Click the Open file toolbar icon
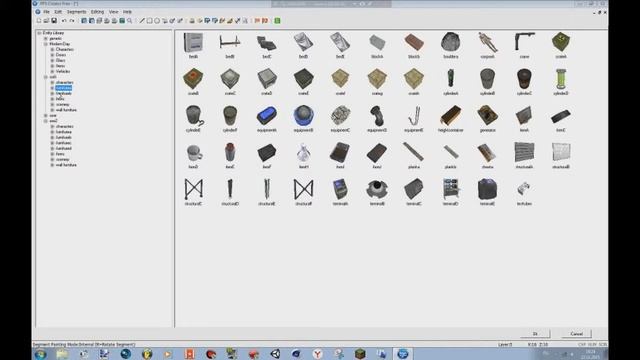640x360 pixels. coord(46,20)
